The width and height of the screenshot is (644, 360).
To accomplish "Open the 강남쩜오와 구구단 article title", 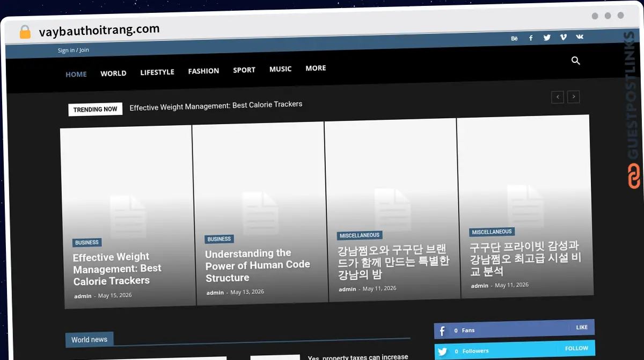I will click(x=393, y=261).
